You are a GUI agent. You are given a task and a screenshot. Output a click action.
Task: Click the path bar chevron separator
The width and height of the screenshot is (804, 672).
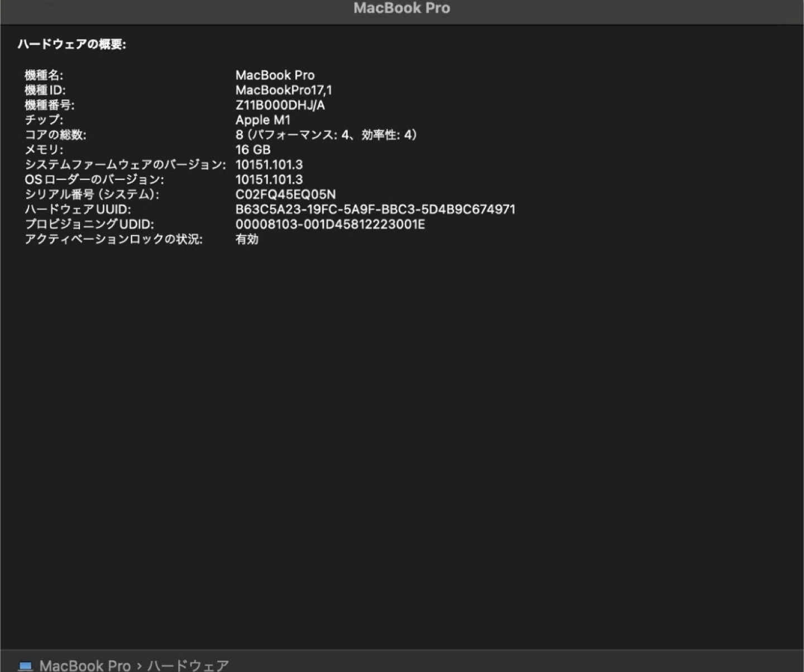point(139,666)
